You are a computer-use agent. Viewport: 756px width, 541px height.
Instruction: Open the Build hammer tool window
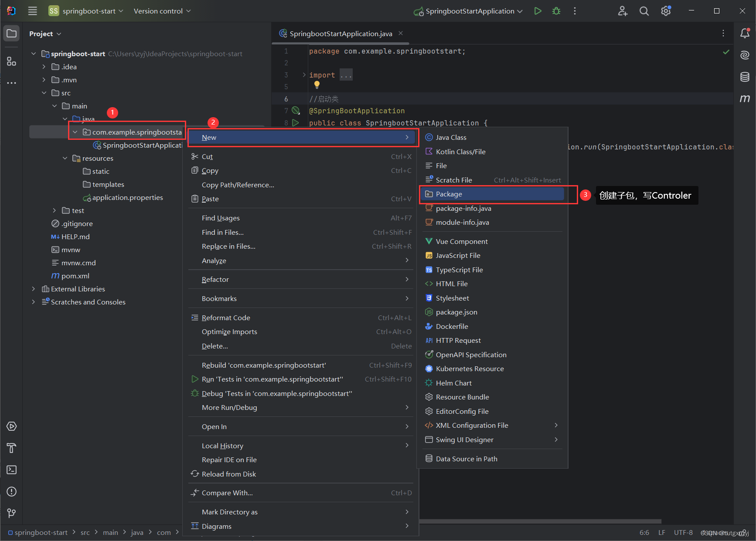pos(12,448)
